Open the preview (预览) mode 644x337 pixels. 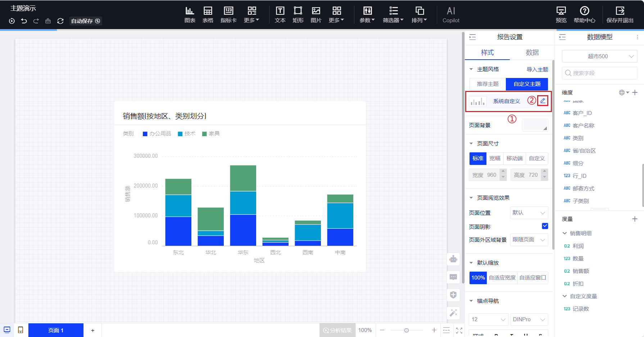(561, 14)
